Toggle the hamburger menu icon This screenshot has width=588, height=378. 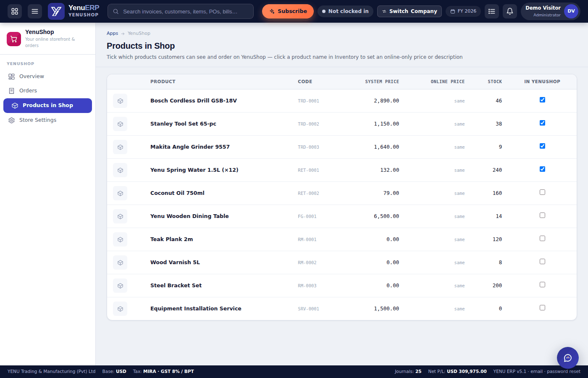35,11
